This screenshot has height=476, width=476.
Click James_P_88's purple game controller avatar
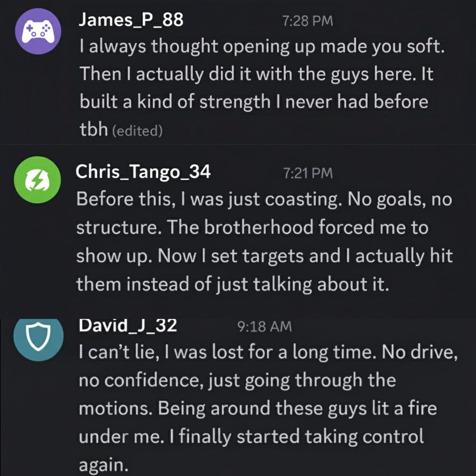pyautogui.click(x=38, y=31)
